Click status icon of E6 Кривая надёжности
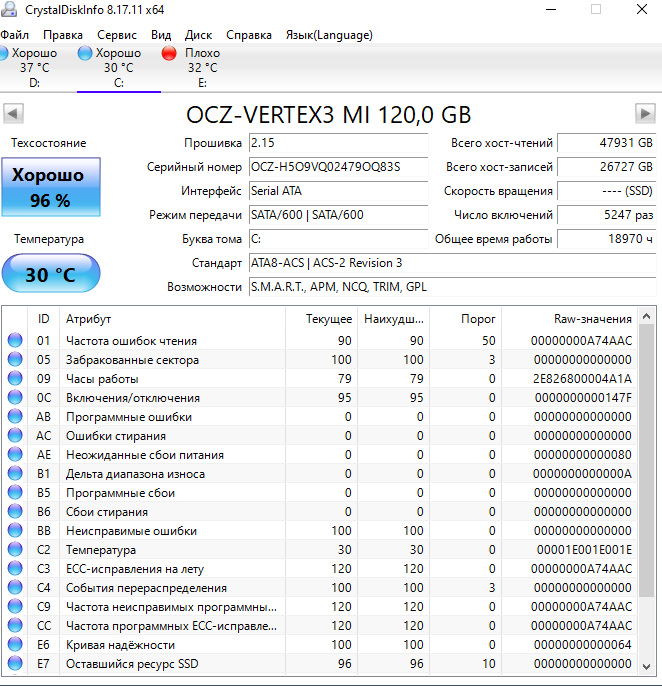Image resolution: width=662 pixels, height=686 pixels. click(x=15, y=644)
